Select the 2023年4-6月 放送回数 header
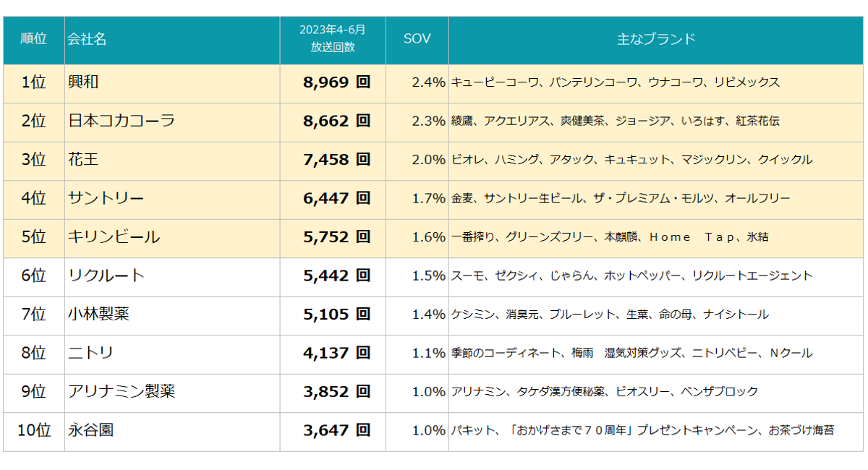 333,39
